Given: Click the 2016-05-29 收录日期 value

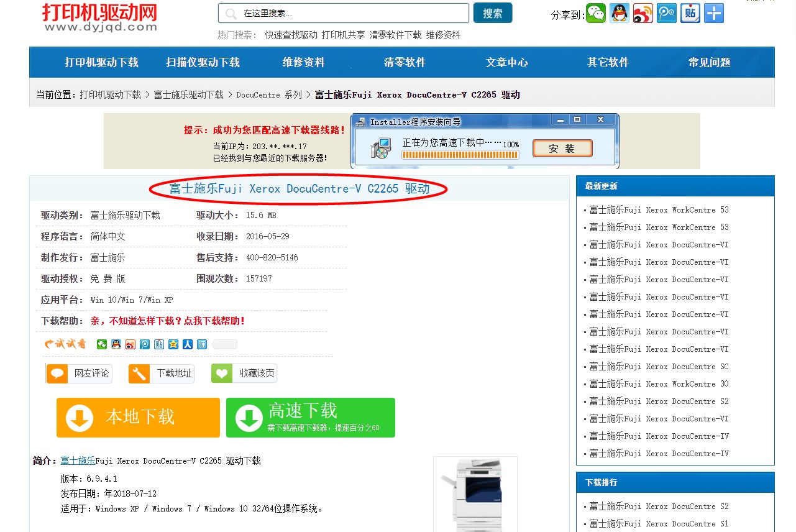Looking at the screenshot, I should coord(268,237).
